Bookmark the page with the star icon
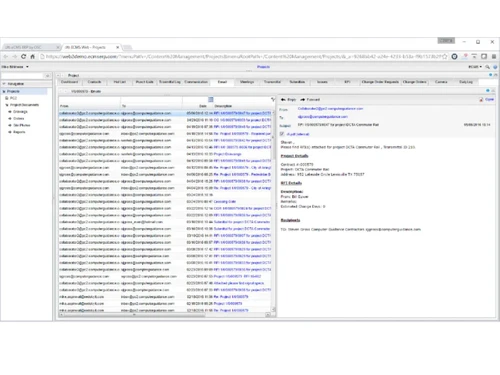This screenshot has height=375, width=500. [445, 57]
